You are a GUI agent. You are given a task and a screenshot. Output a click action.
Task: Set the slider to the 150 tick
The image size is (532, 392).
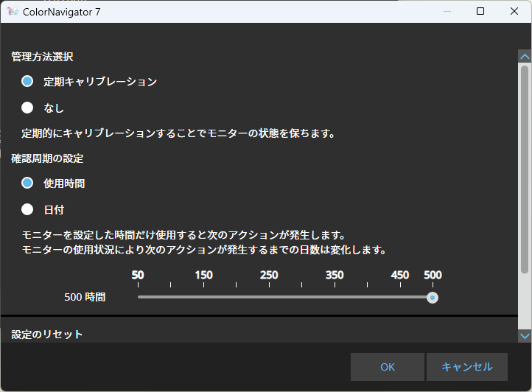click(203, 297)
